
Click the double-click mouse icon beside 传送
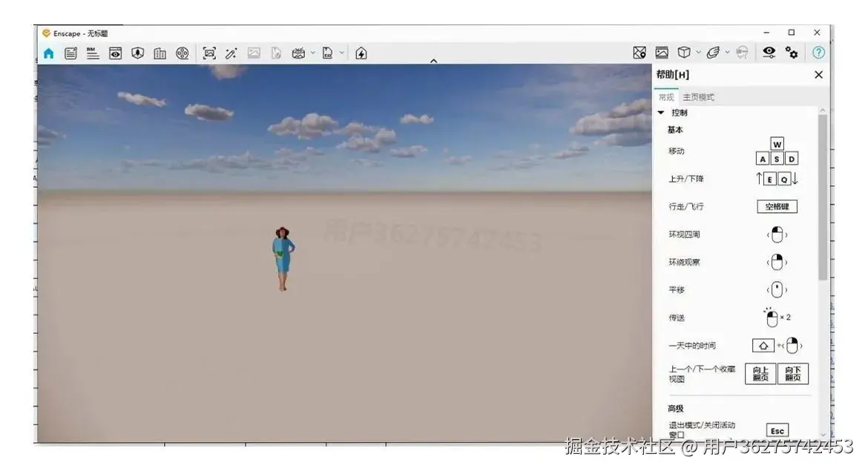pos(771,317)
